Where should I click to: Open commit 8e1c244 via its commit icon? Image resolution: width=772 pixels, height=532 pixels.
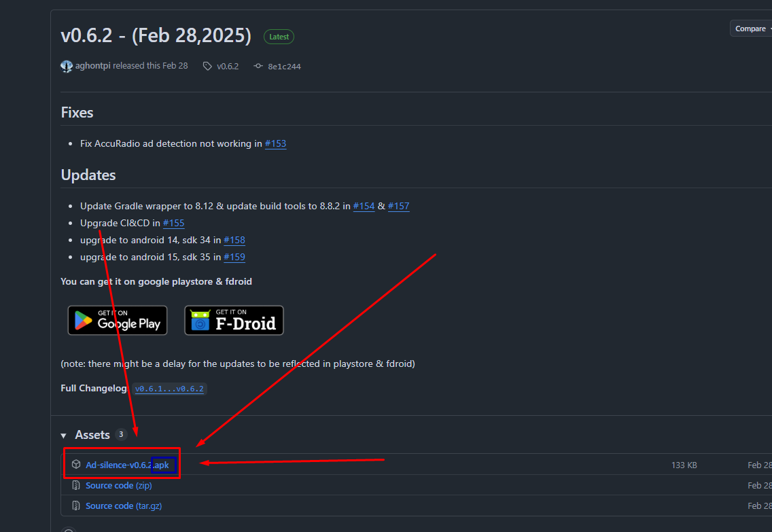pos(258,66)
